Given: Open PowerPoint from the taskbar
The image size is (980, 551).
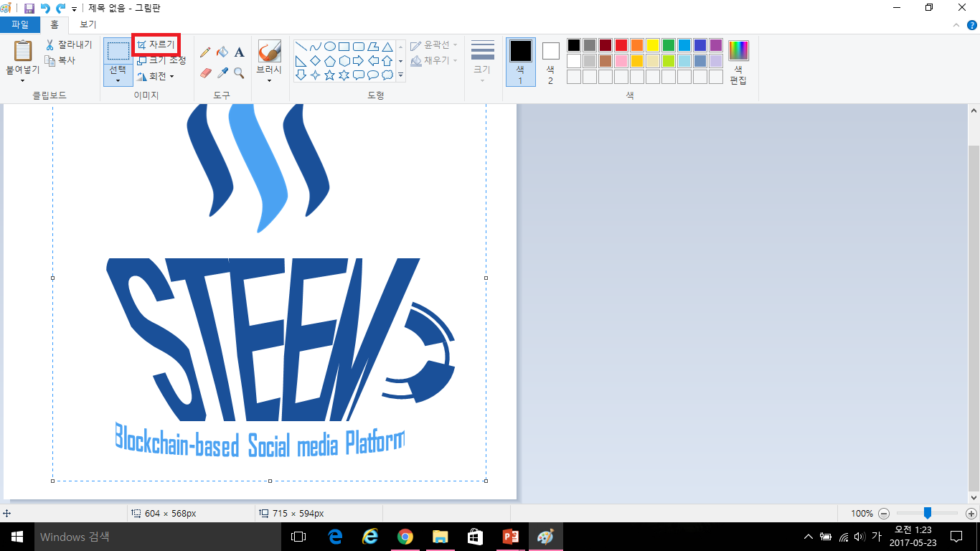Looking at the screenshot, I should (511, 537).
